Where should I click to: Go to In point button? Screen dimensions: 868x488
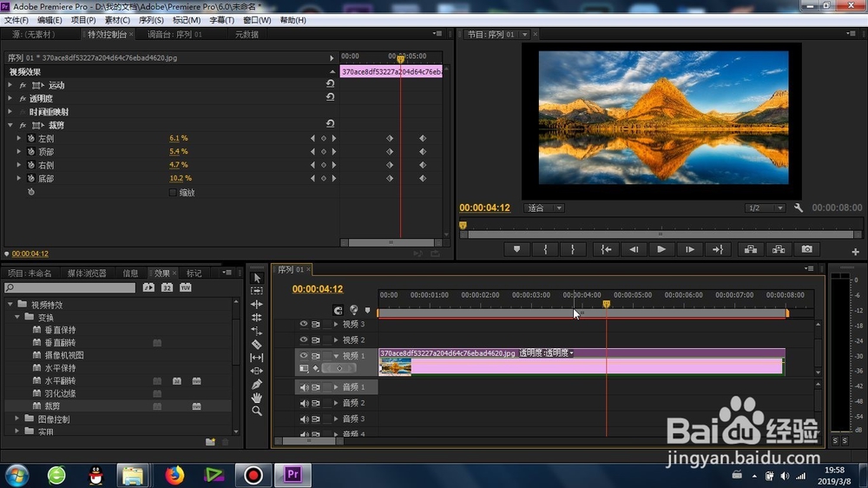[606, 249]
